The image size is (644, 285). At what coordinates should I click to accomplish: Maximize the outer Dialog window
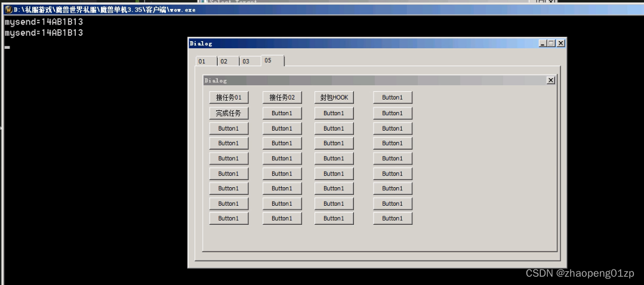pyautogui.click(x=551, y=43)
